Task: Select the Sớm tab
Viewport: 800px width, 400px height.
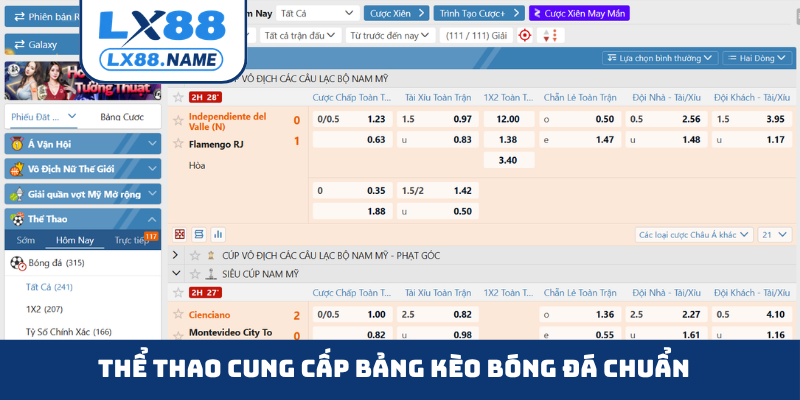Action: pos(26,240)
